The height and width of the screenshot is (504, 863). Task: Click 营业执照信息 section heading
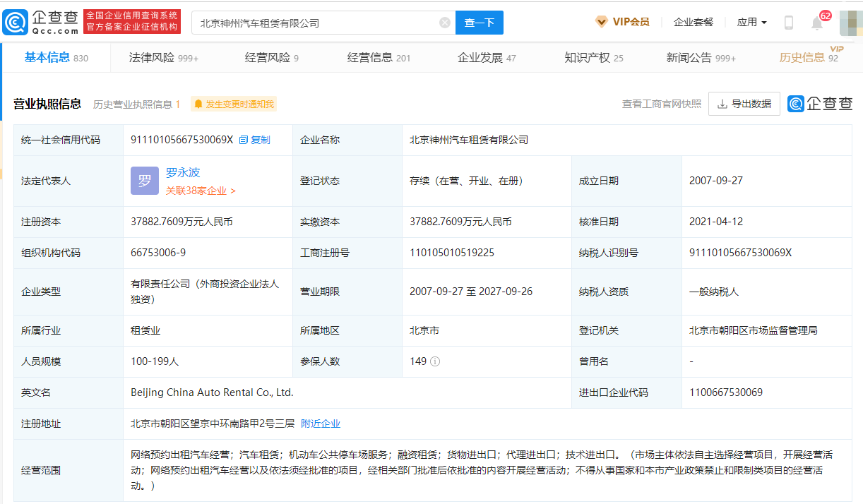(x=47, y=104)
